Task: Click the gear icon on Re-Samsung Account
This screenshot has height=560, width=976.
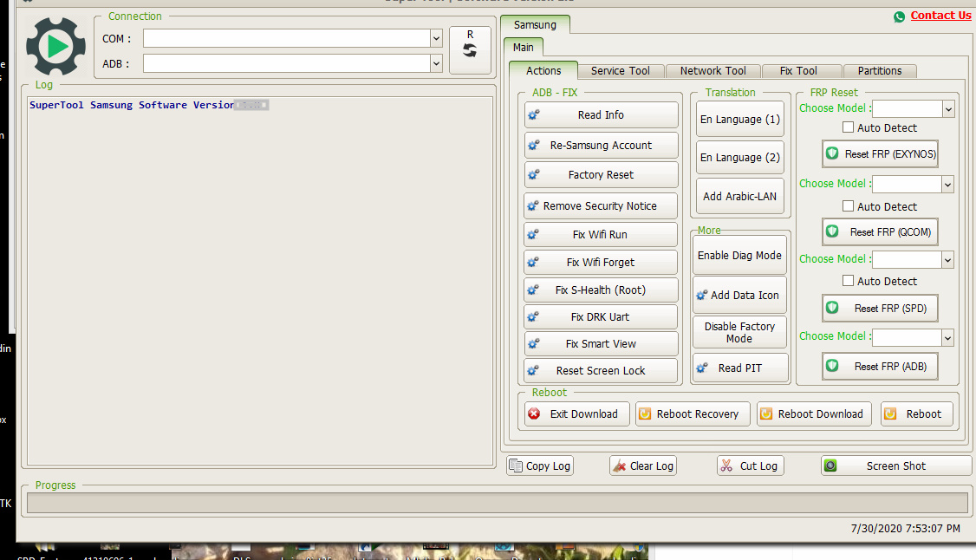Action: [533, 145]
